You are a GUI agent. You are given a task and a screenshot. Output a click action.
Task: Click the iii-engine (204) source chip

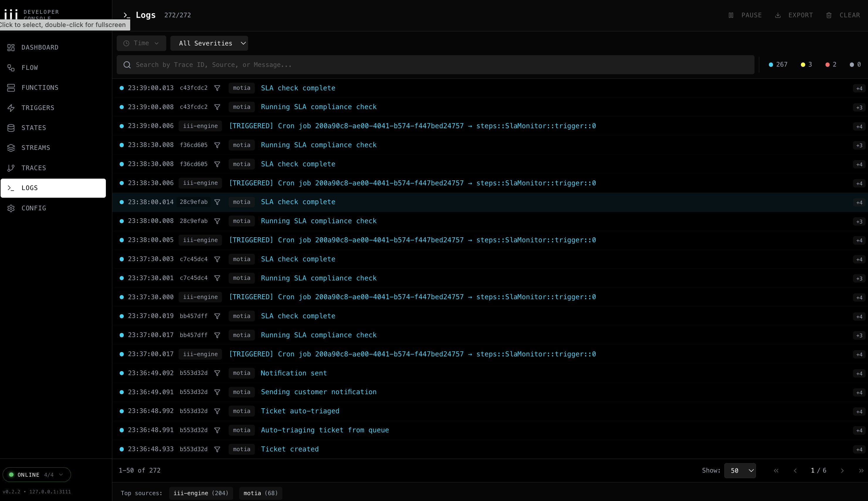point(201,493)
